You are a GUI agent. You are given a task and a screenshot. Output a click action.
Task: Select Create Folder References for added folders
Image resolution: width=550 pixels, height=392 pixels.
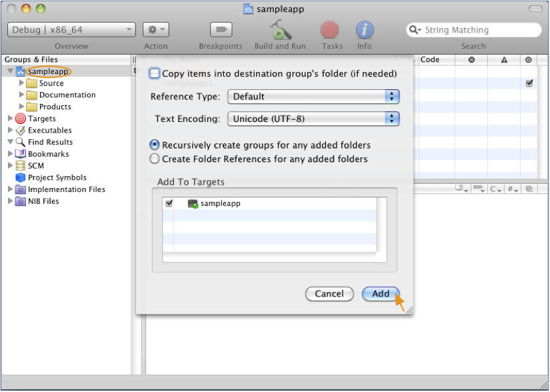coord(155,159)
